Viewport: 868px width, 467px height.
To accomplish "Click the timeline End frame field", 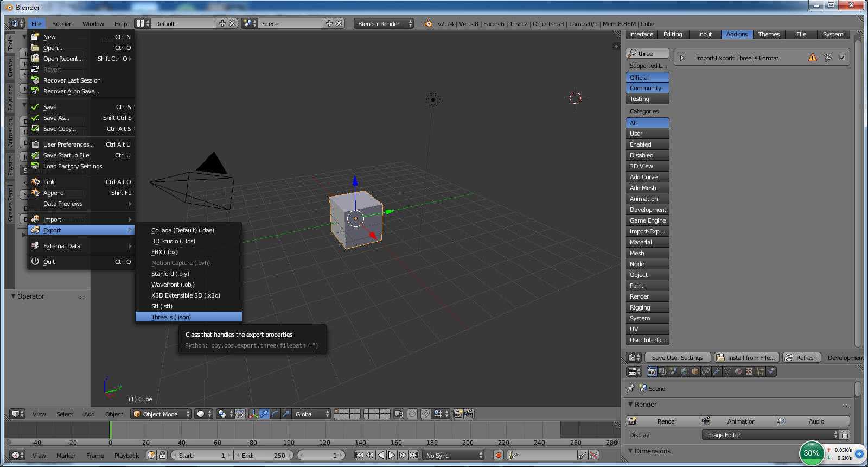I will (264, 455).
